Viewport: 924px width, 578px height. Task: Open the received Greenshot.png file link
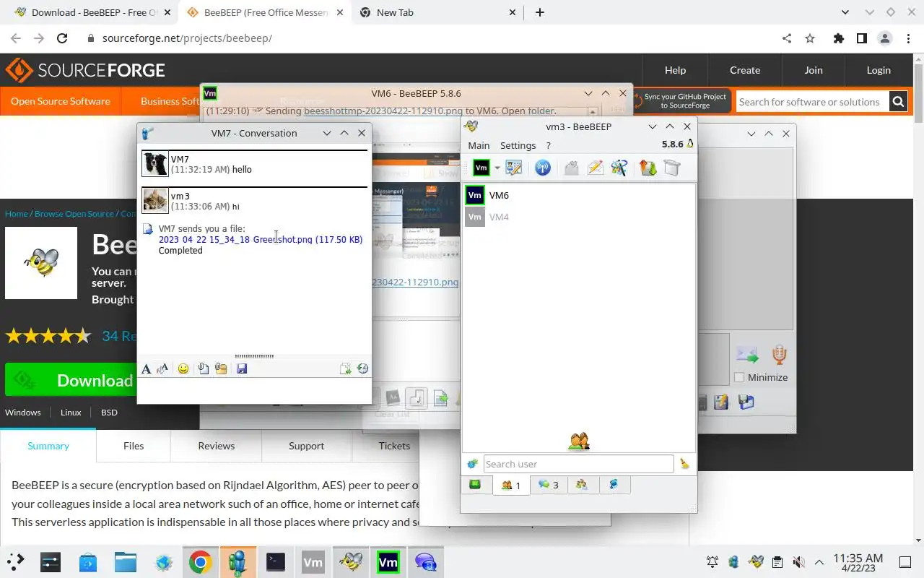(x=261, y=239)
